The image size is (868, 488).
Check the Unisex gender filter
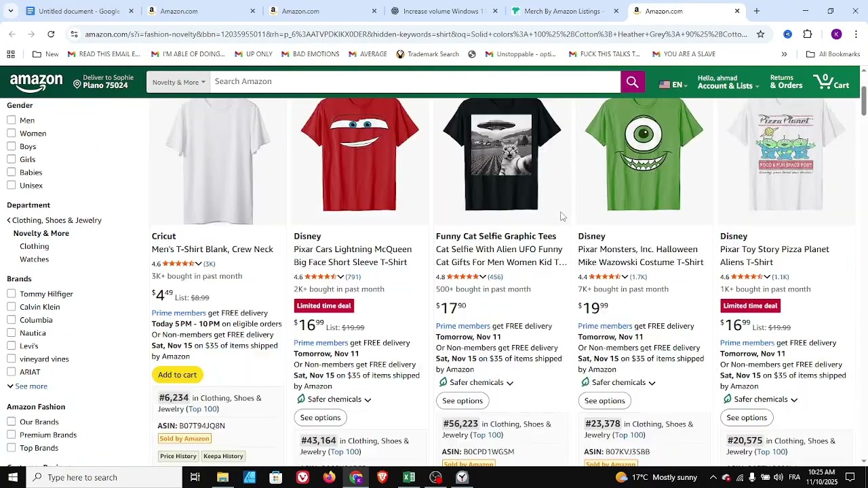pyautogui.click(x=12, y=185)
